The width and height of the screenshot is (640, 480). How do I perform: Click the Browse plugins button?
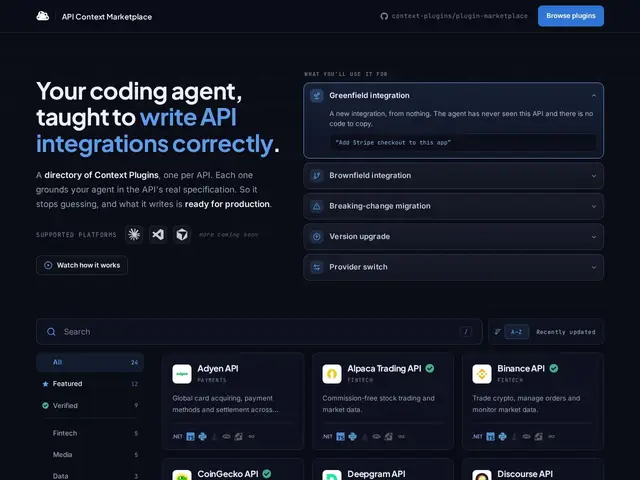(571, 16)
